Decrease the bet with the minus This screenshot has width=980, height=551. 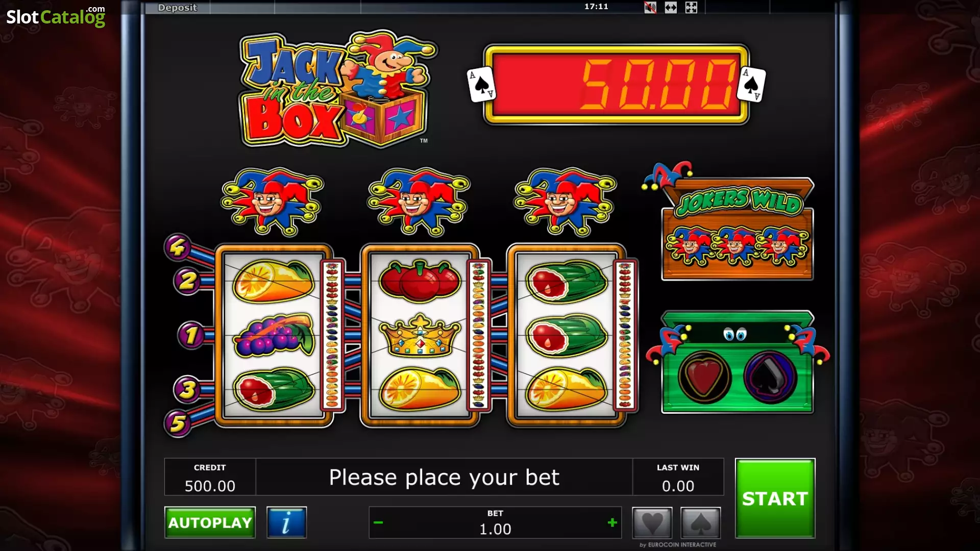[x=378, y=522]
